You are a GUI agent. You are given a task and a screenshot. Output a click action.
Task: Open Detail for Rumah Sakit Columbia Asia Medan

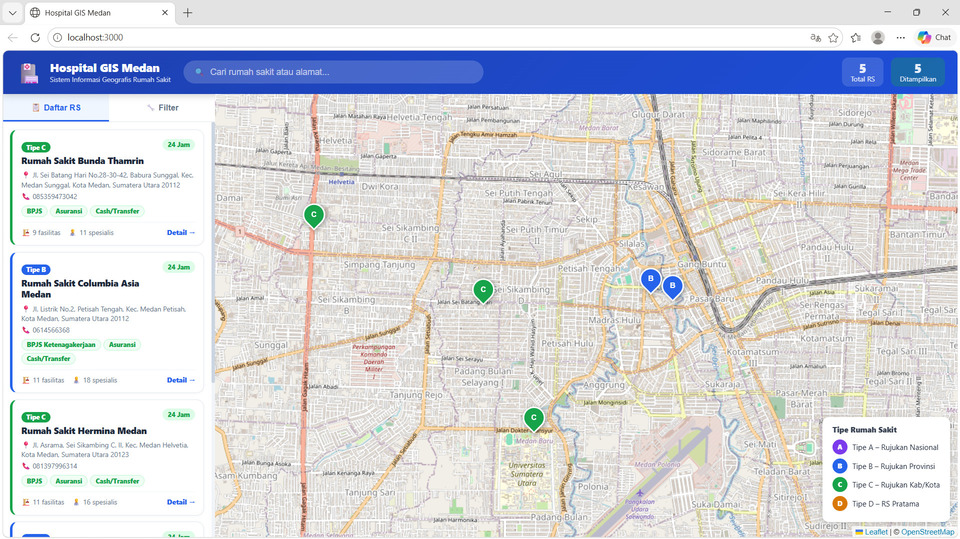click(181, 380)
